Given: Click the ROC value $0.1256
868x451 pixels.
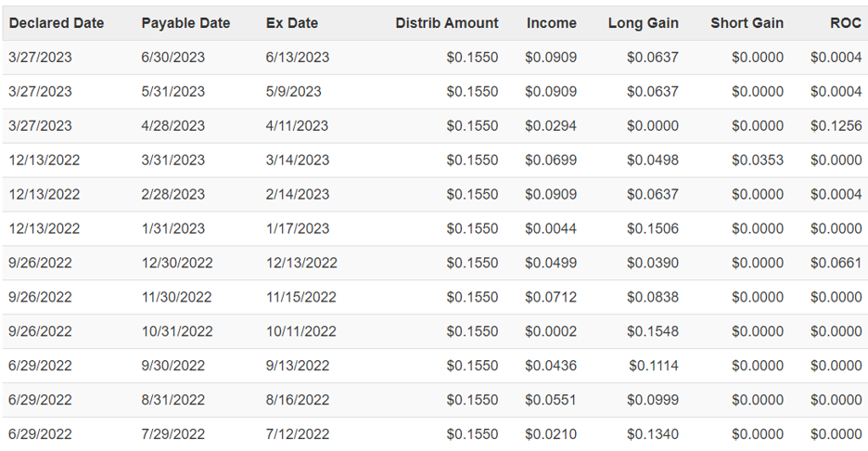Looking at the screenshot, I should tap(836, 126).
